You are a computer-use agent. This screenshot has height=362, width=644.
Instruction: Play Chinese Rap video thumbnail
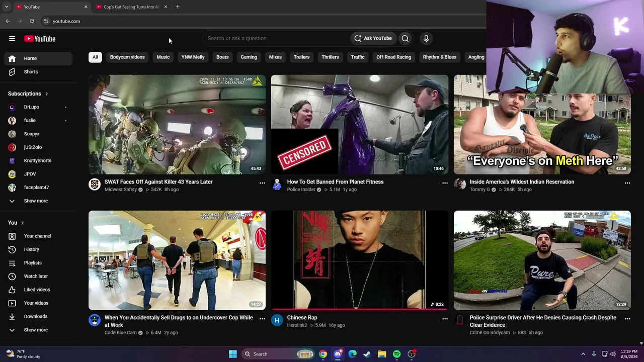(x=360, y=260)
